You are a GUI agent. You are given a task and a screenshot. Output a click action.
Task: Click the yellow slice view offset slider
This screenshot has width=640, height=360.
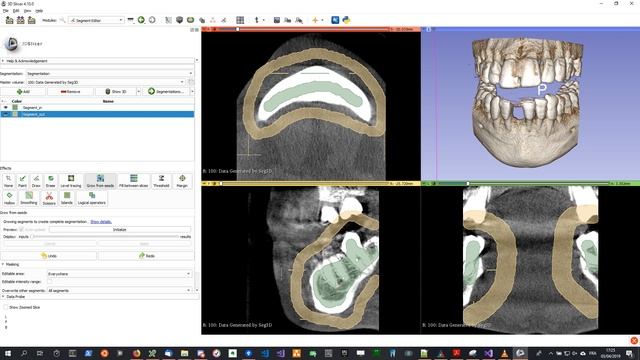(304, 184)
